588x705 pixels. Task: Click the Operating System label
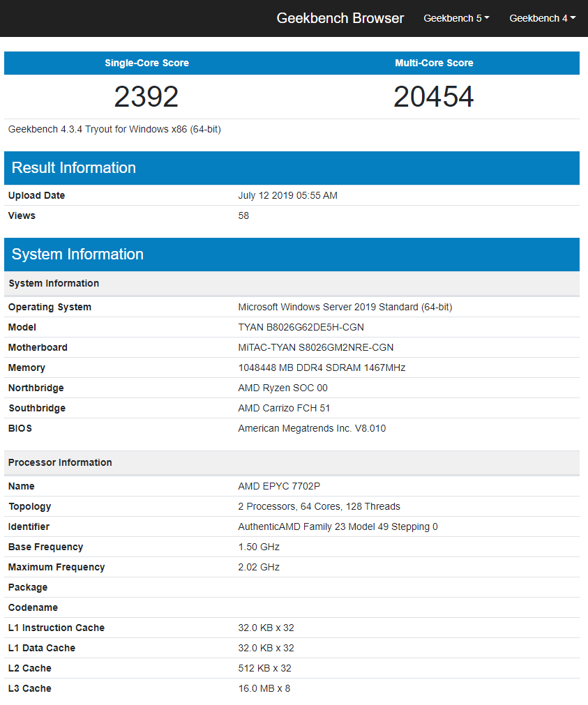[x=50, y=307]
